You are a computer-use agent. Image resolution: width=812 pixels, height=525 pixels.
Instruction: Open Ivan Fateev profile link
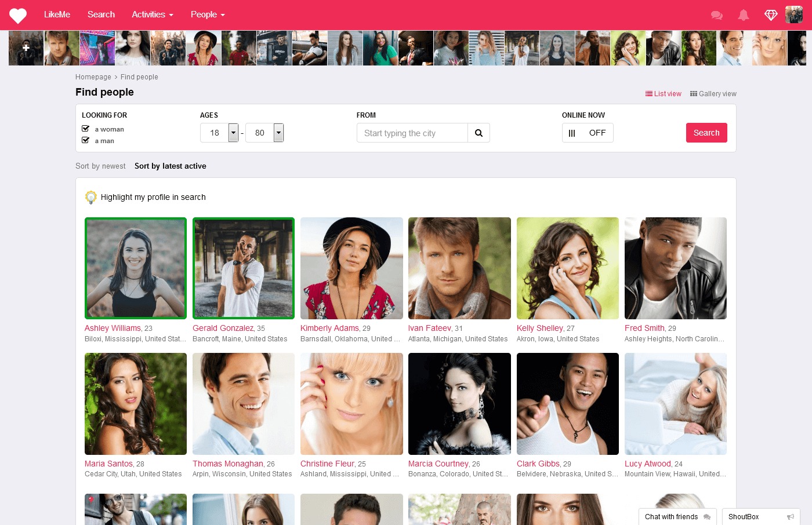[x=429, y=328]
